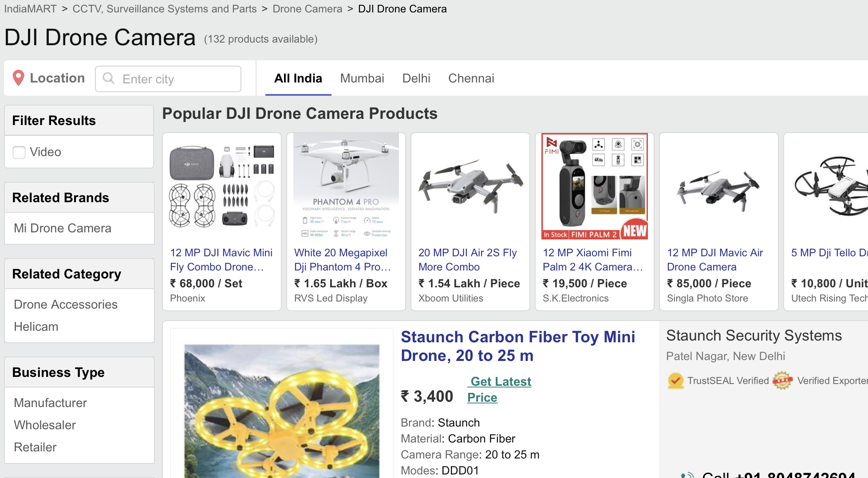Click ₹ 1.65 Lakh / Box price
The width and height of the screenshot is (868, 478).
pyautogui.click(x=341, y=283)
